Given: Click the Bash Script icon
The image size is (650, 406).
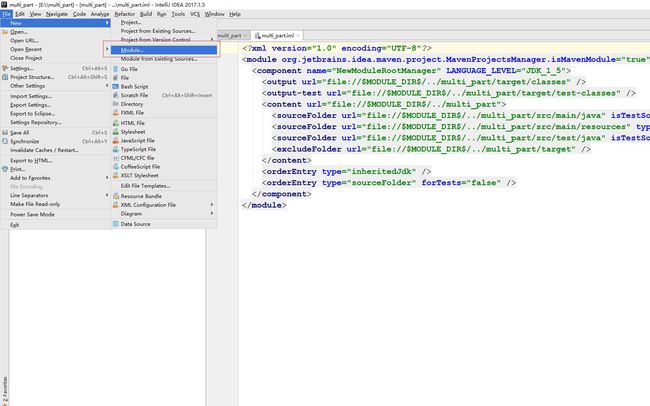Looking at the screenshot, I should pyautogui.click(x=116, y=87).
